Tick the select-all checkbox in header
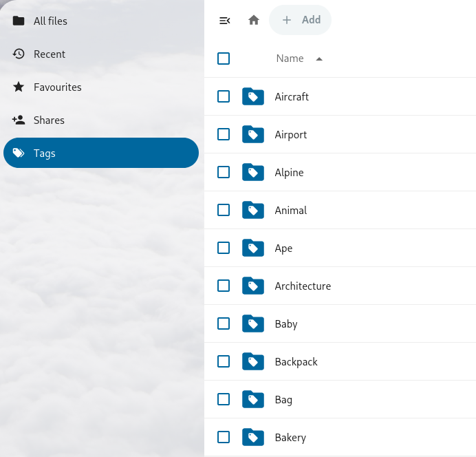Viewport: 476px width, 457px height. (x=224, y=59)
